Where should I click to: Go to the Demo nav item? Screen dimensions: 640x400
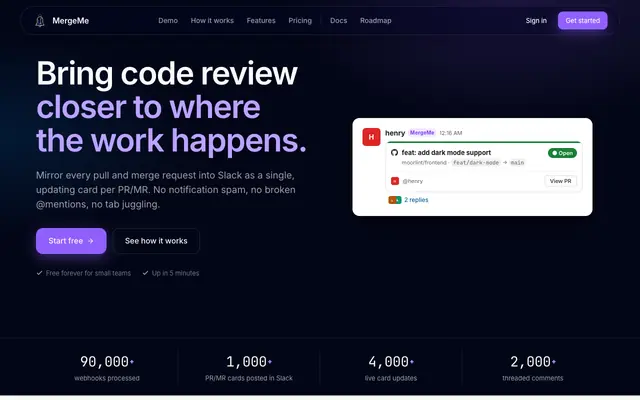168,20
